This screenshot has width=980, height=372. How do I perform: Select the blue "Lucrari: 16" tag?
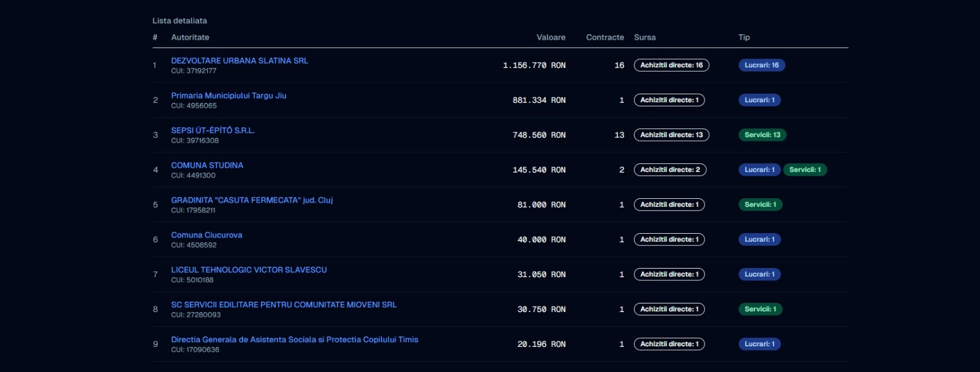[x=761, y=65]
